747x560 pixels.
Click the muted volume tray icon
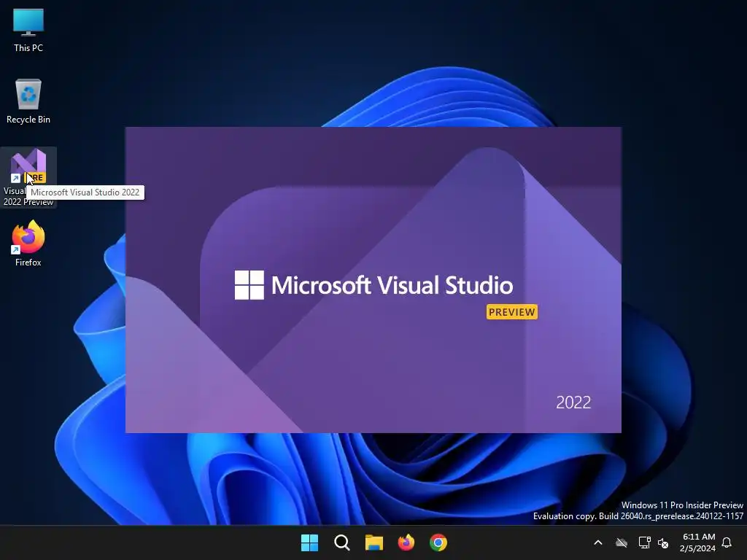point(663,542)
